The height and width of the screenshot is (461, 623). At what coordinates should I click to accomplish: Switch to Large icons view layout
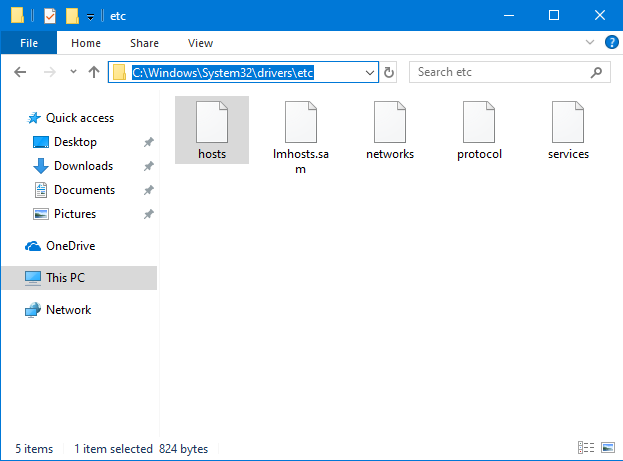606,449
